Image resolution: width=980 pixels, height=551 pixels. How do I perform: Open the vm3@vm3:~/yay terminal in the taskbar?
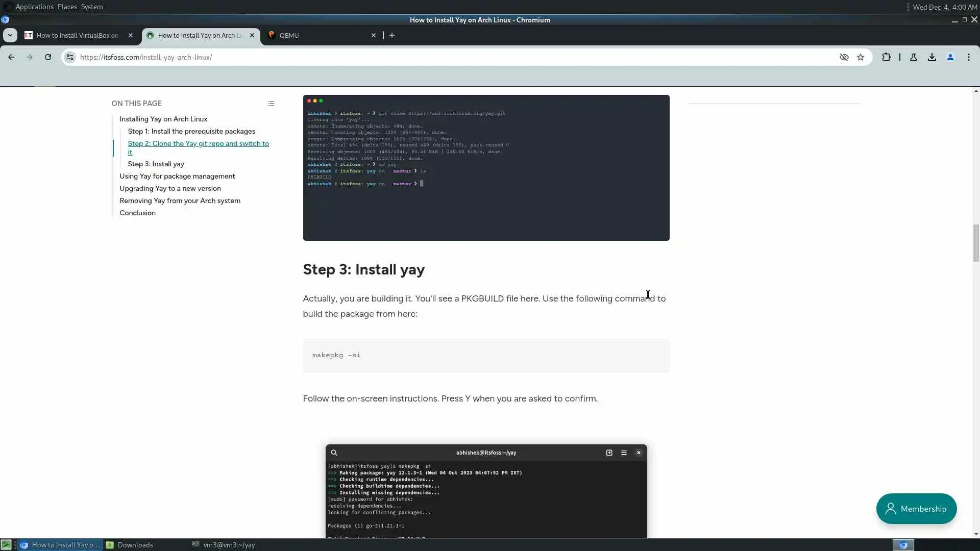pyautogui.click(x=225, y=545)
